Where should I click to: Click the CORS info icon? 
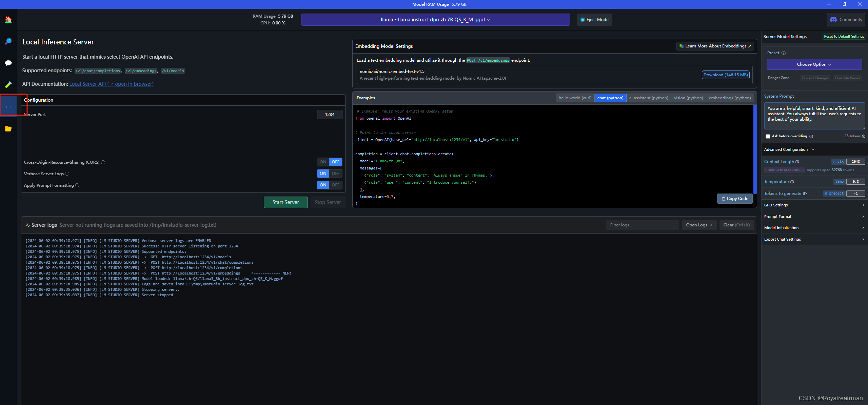[x=103, y=162]
